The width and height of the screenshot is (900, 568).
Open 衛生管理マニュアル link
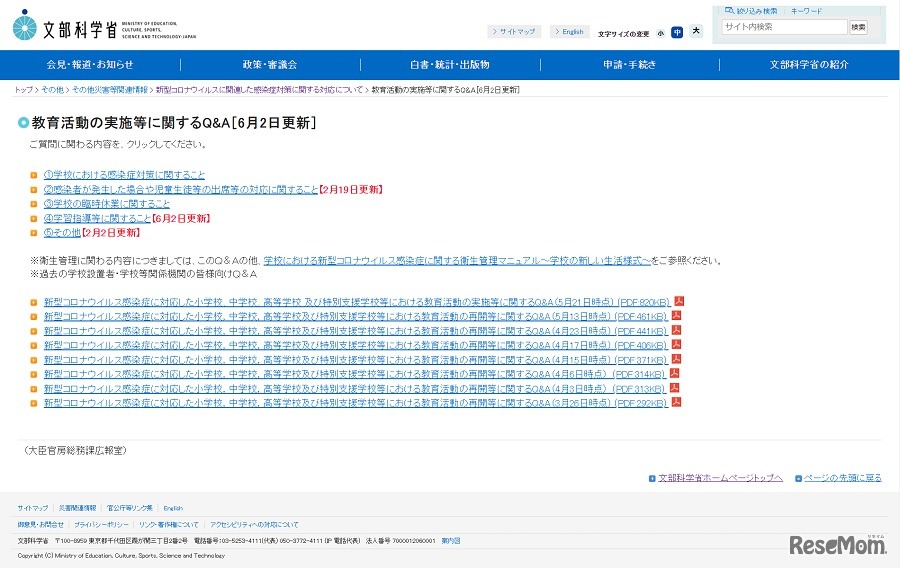[457, 260]
